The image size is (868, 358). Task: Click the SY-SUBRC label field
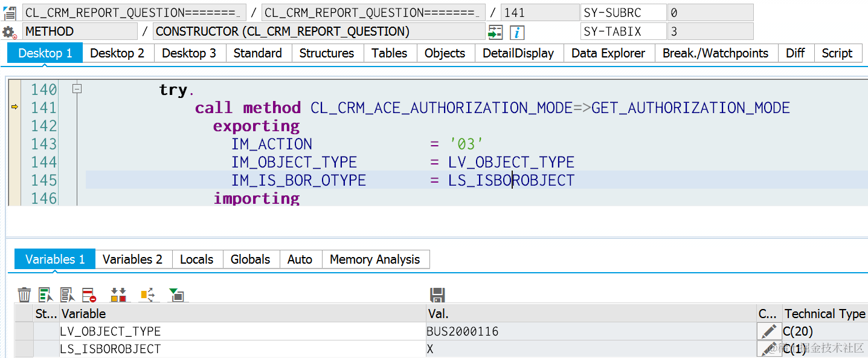(623, 13)
